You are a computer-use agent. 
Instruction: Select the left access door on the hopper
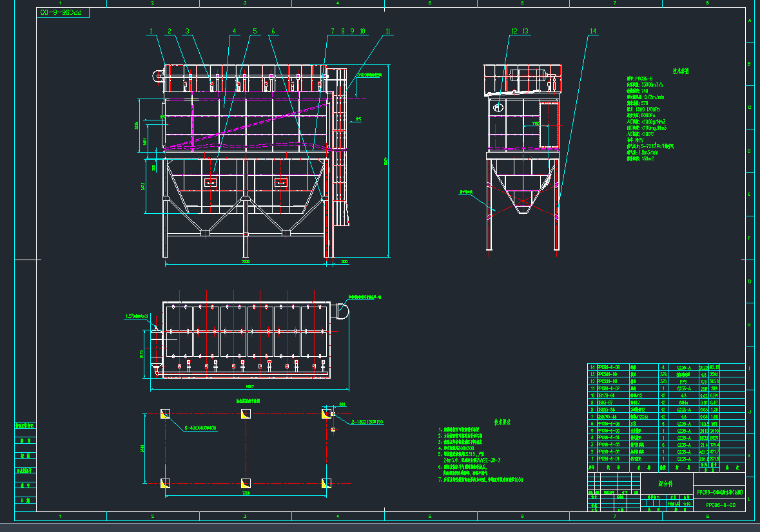[x=211, y=183]
